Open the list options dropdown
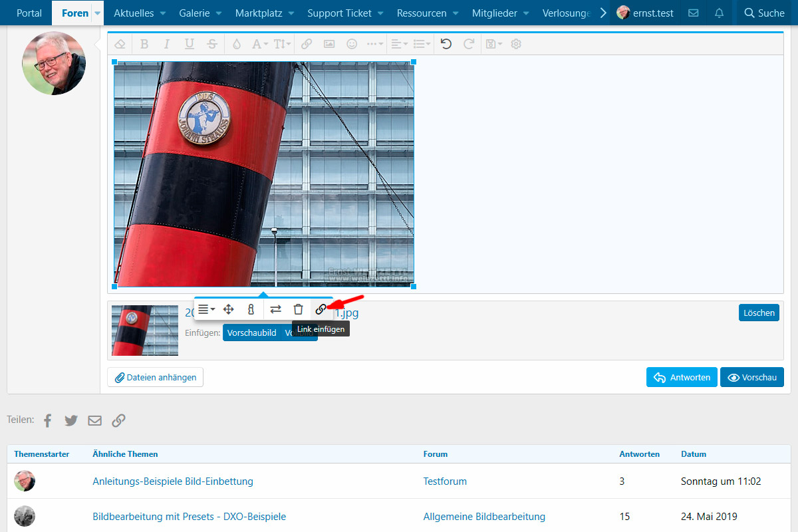This screenshot has width=798, height=532. click(422, 44)
